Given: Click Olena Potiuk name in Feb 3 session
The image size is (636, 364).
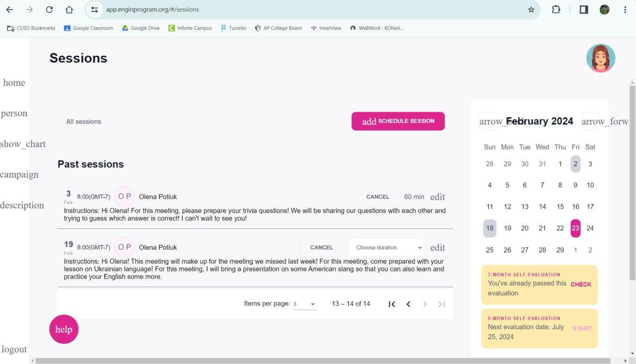Looking at the screenshot, I should coord(158,197).
